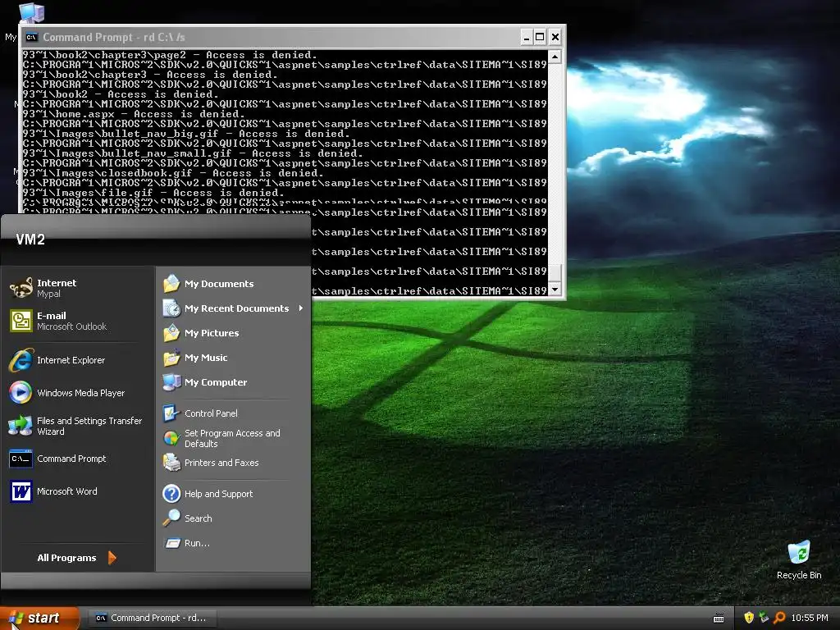Click 'Images\file.gif - Access is denied.' line
The image size is (840, 630).
tap(153, 193)
